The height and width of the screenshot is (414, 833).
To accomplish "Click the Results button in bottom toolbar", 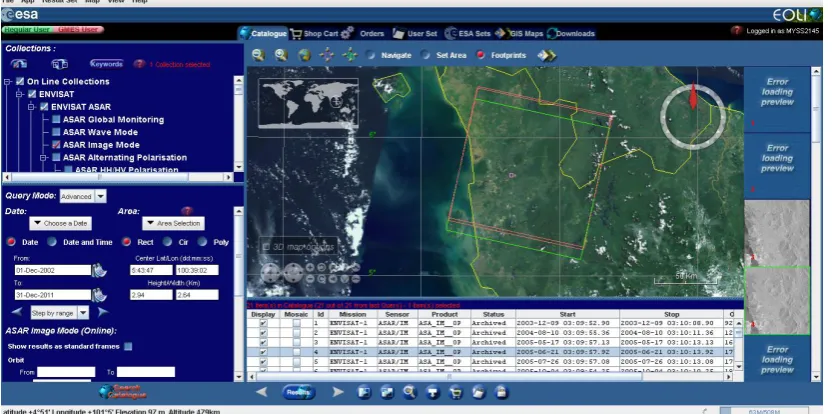I will pos(299,392).
